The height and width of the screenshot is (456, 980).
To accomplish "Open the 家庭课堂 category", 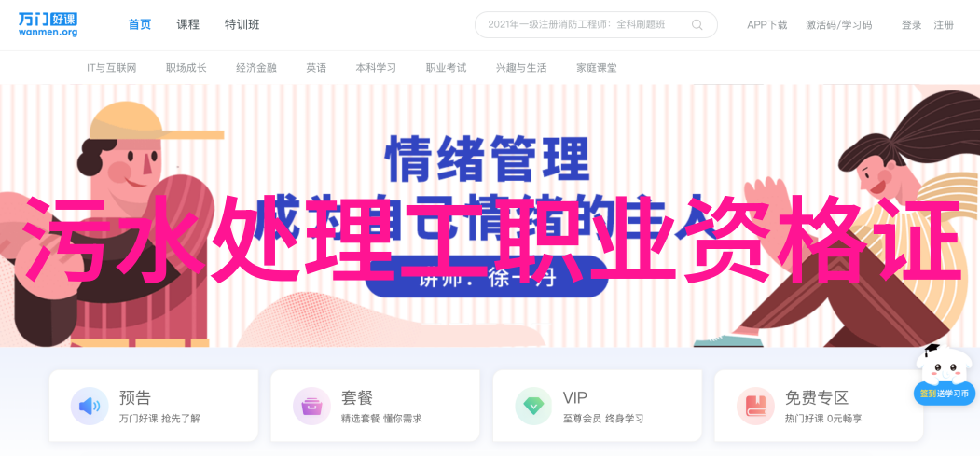I will click(x=596, y=68).
